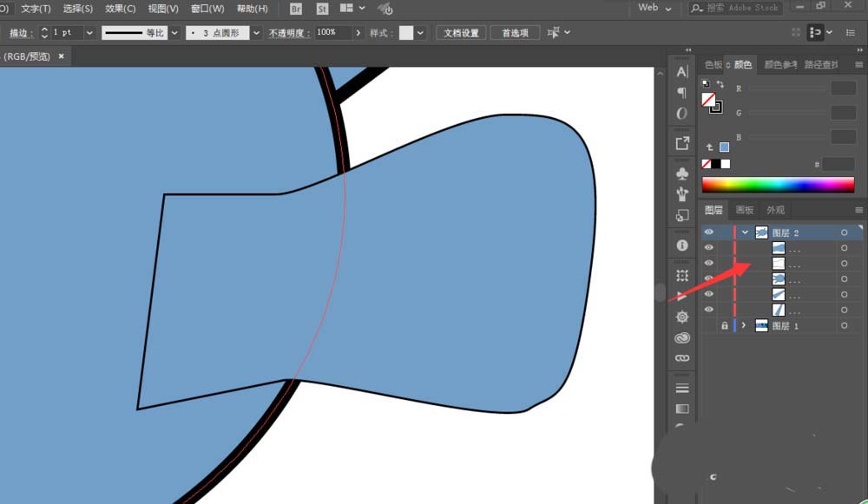
Task: Click the align to selection icon in control bar
Action: pos(553,33)
